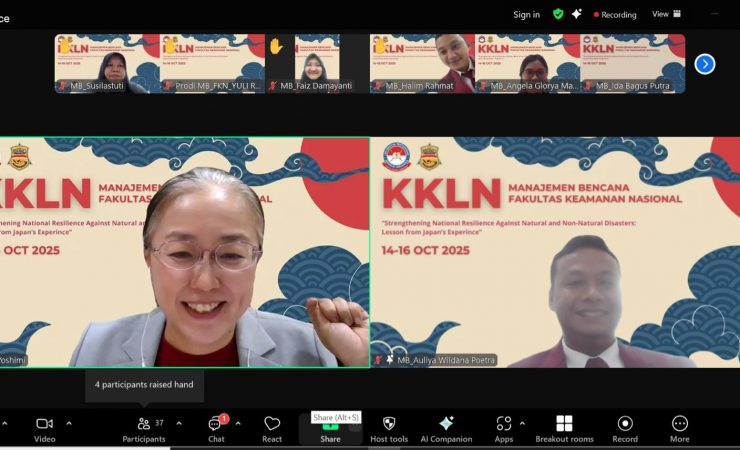Image resolution: width=740 pixels, height=450 pixels.
Task: Click the green Share screen button
Action: click(x=330, y=429)
